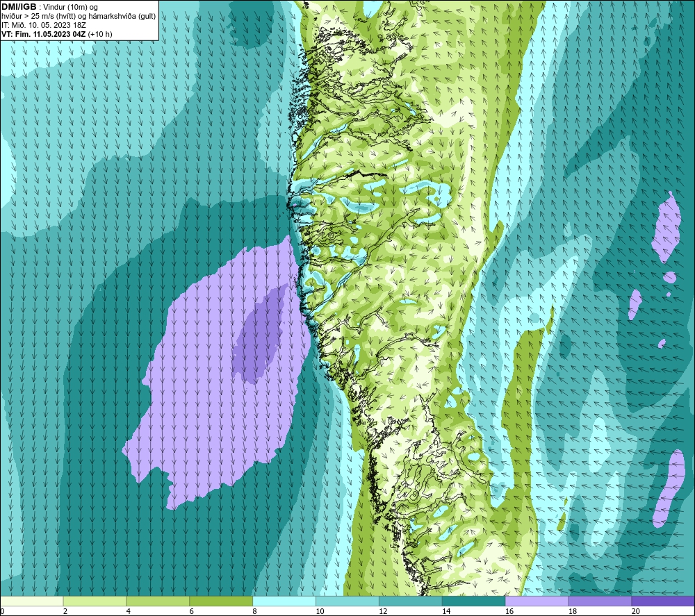Click the 8–10 m/s pale cyan legend swatch
Screen dimensions: 695x616
point(284,601)
